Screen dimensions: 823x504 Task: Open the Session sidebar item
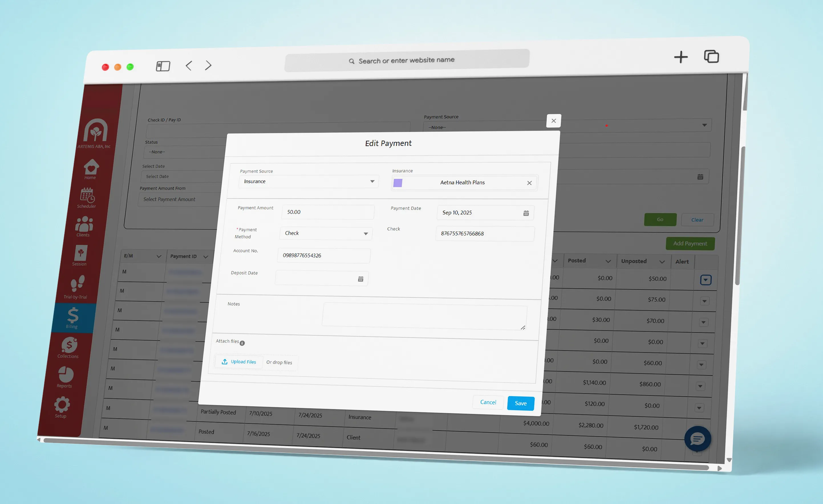[80, 256]
